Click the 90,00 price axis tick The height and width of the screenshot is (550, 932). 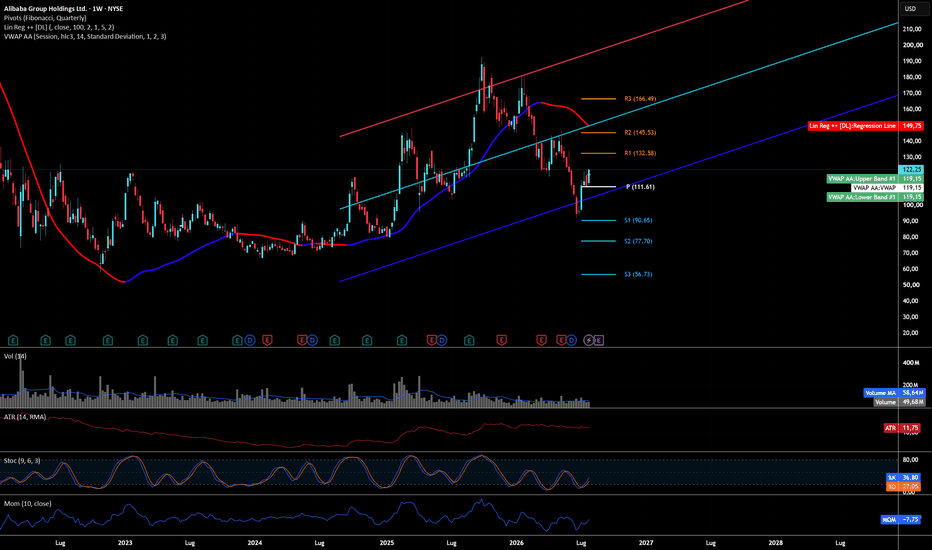(x=912, y=221)
